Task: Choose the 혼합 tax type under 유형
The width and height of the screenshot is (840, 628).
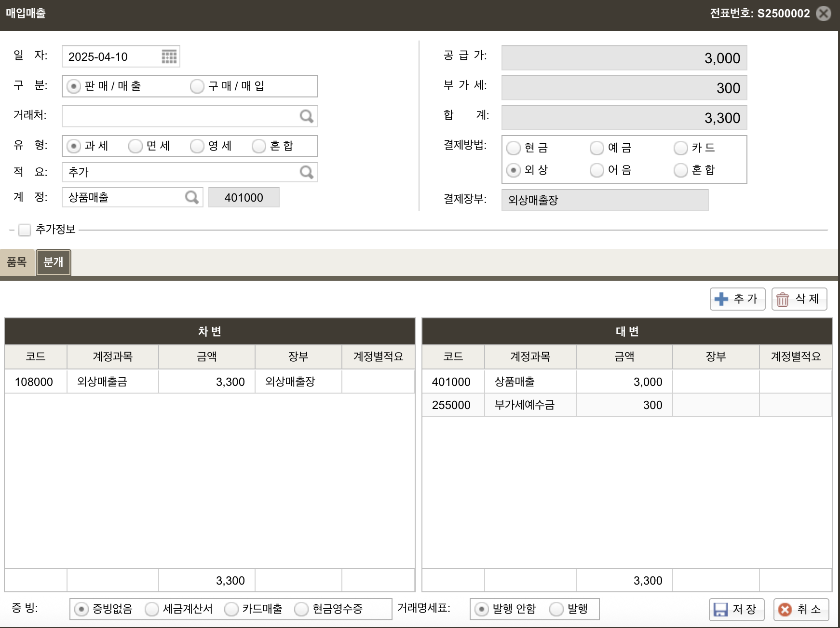Action: [x=259, y=146]
